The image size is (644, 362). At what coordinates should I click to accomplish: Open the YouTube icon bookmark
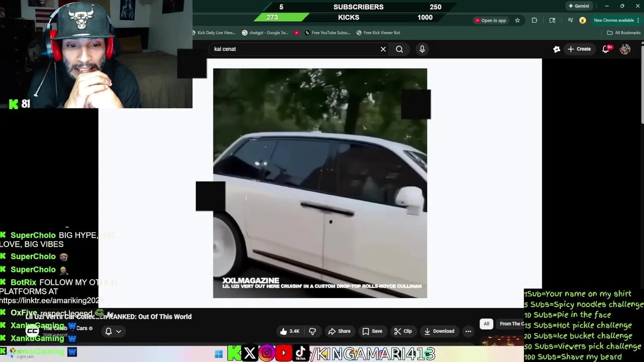pos(297,33)
